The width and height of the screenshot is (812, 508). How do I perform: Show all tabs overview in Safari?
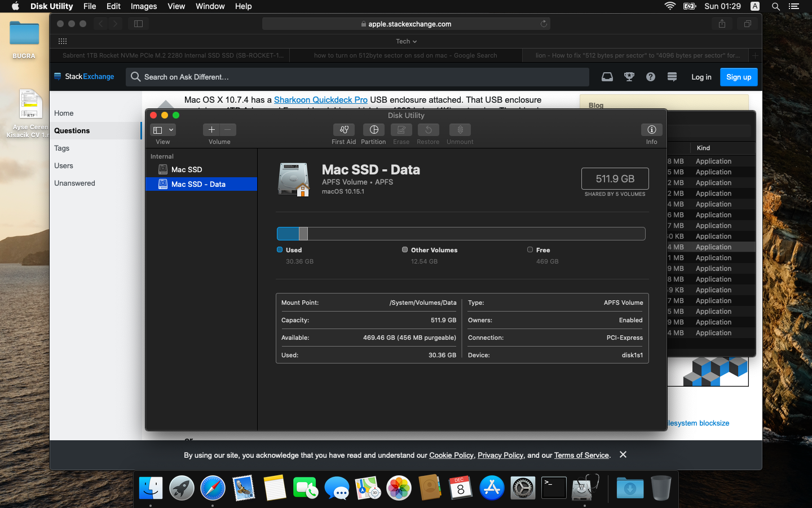pos(747,24)
